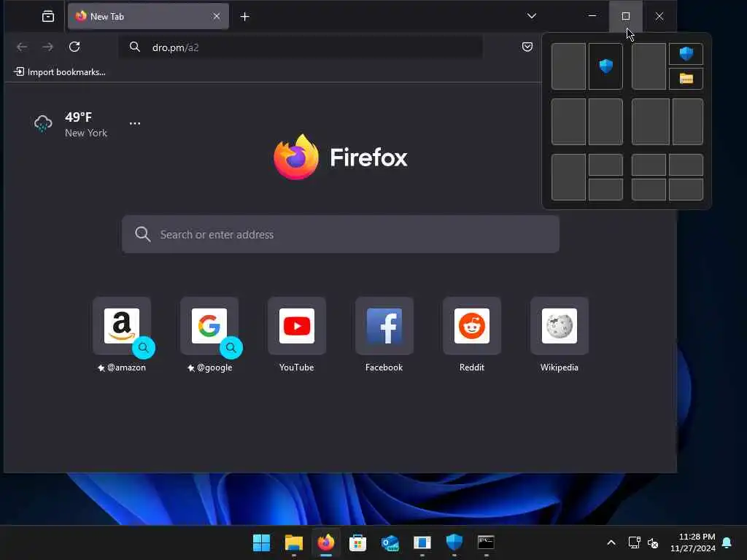Open the weather widget three-dot menu
This screenshot has height=560, width=747.
coord(135,123)
